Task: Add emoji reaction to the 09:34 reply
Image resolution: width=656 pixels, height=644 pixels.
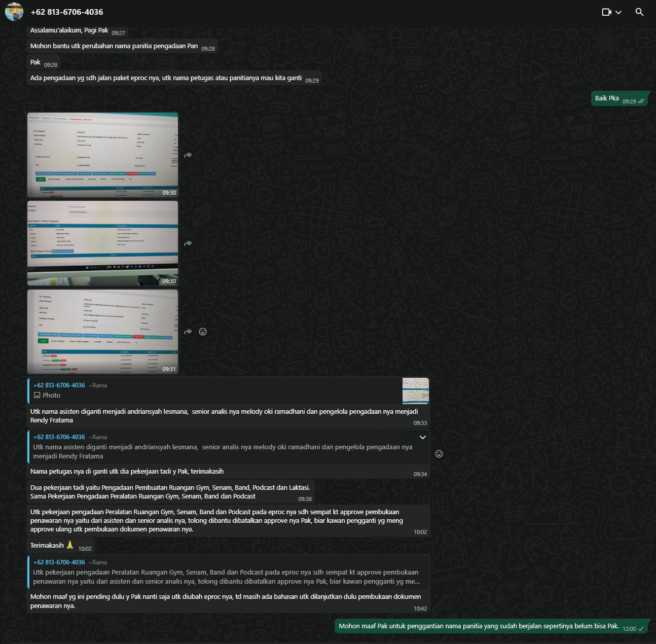Action: tap(439, 454)
